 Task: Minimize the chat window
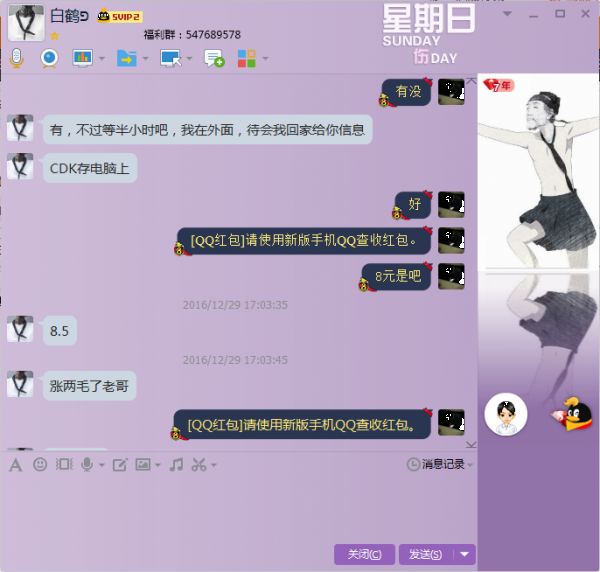[534, 14]
